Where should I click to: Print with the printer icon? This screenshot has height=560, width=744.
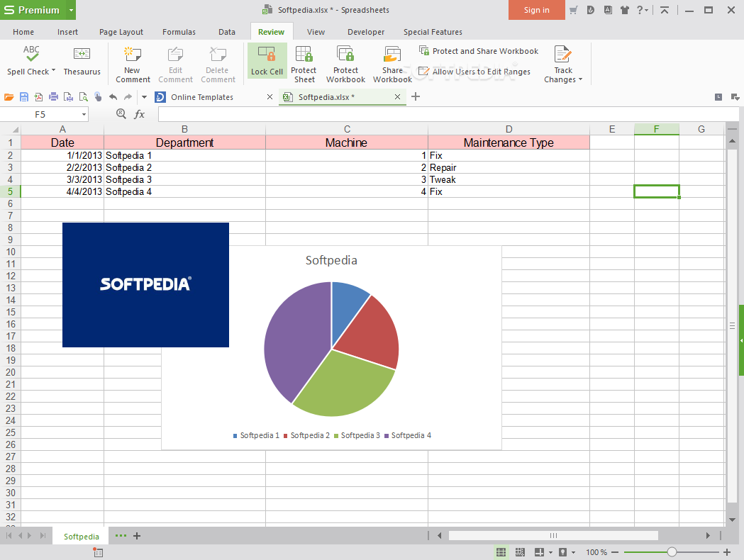pyautogui.click(x=53, y=97)
